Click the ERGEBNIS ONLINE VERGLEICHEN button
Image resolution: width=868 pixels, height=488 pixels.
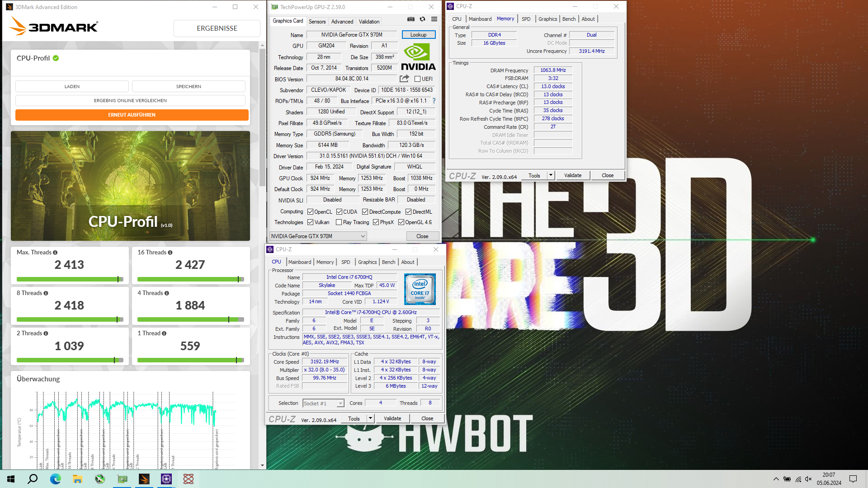[x=130, y=100]
